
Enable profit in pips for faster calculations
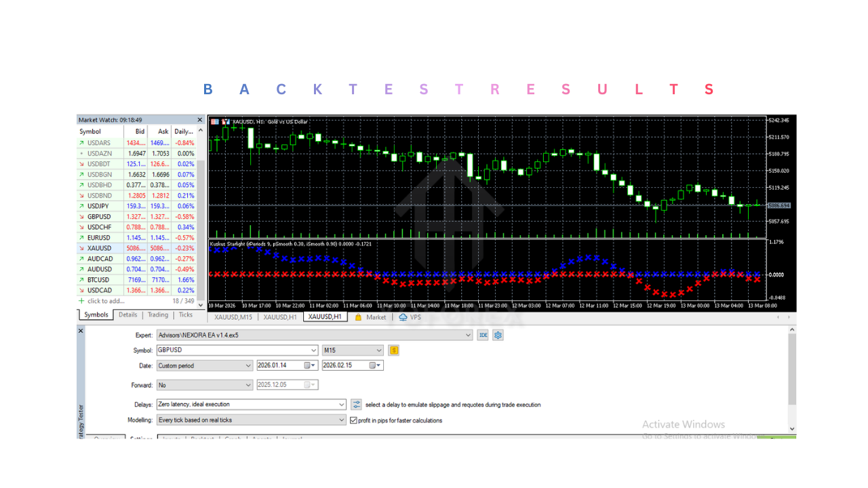click(x=353, y=419)
